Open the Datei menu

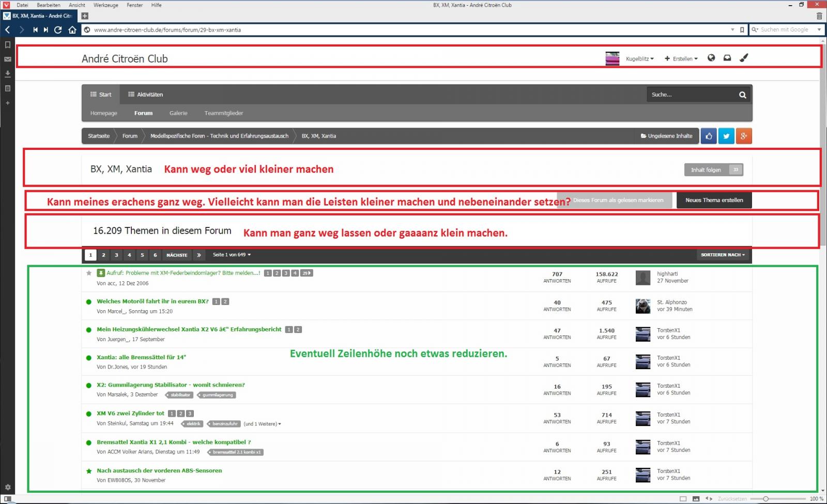tap(22, 5)
